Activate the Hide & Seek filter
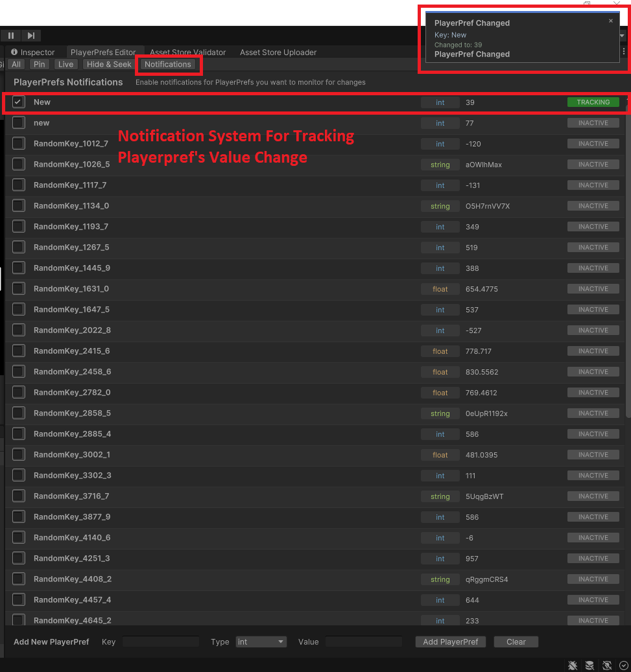 tap(108, 64)
